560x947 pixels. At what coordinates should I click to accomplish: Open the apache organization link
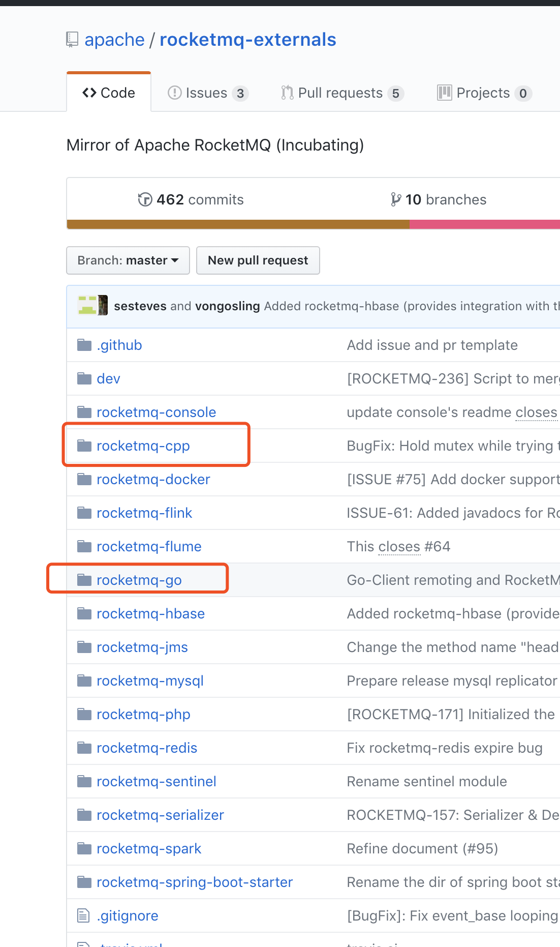pos(114,40)
